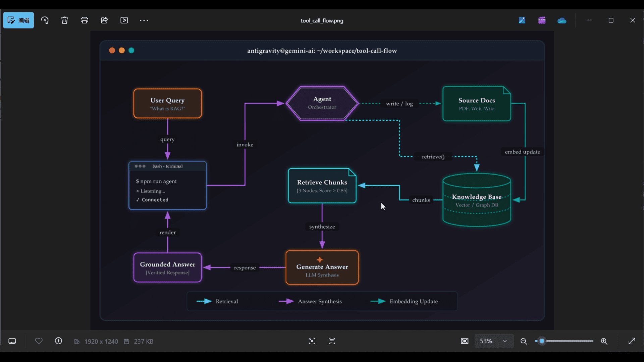Open the Clipchamp app icon
Screen dimensions: 644x362
(x=542, y=20)
